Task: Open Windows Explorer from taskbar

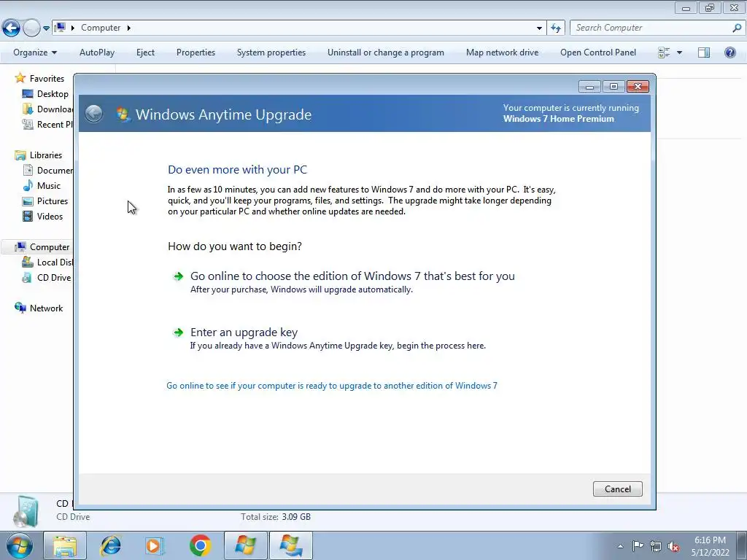Action: pos(65,545)
